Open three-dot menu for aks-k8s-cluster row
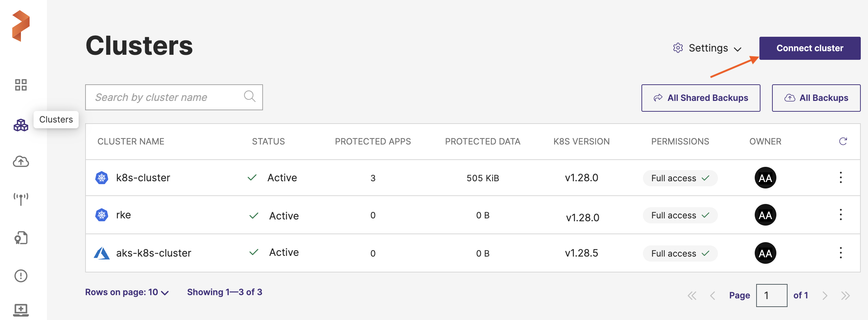Image resolution: width=868 pixels, height=320 pixels. (x=841, y=253)
